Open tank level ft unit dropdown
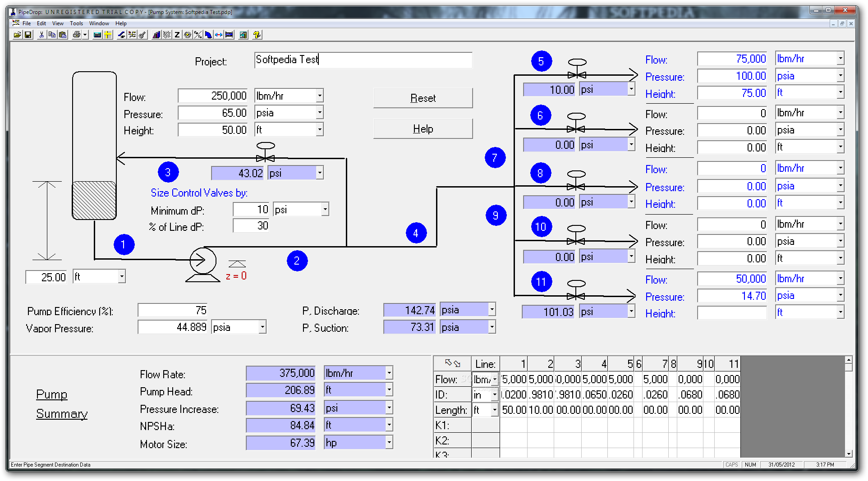Screen dimensions: 868x481 click(122, 276)
